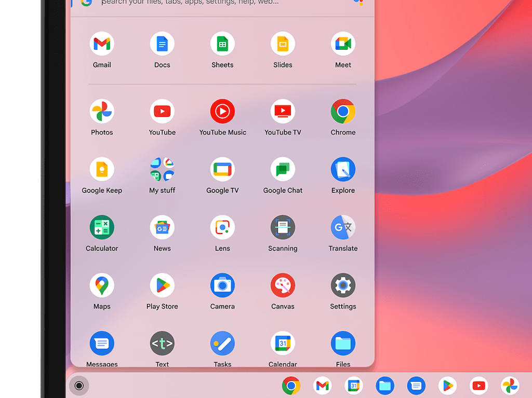Open Google News app
The width and height of the screenshot is (532, 398).
pos(162,227)
